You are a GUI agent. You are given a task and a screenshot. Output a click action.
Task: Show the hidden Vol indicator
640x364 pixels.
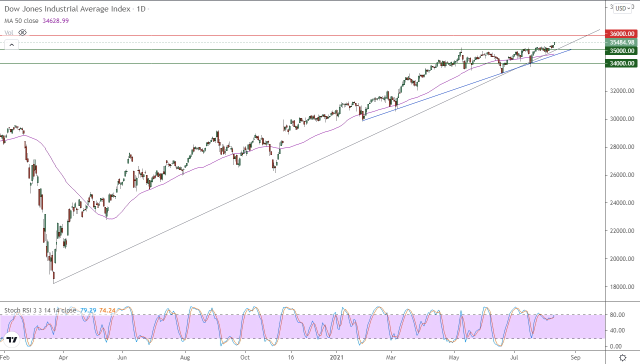22,32
